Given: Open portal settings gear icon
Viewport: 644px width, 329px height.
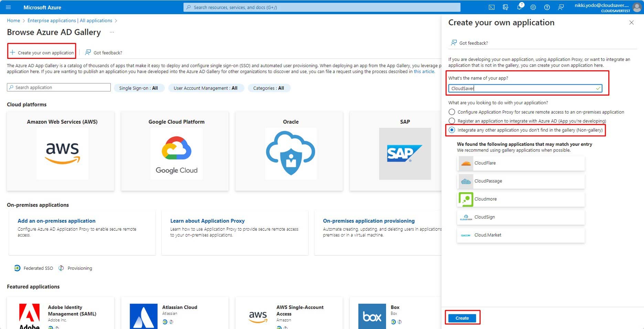Looking at the screenshot, I should pos(533,7).
